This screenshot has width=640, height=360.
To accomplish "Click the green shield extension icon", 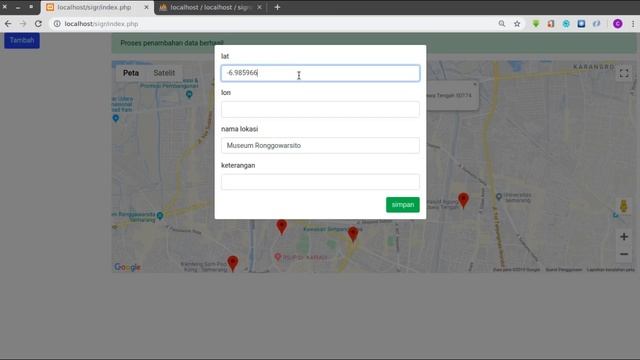I will [536, 24].
